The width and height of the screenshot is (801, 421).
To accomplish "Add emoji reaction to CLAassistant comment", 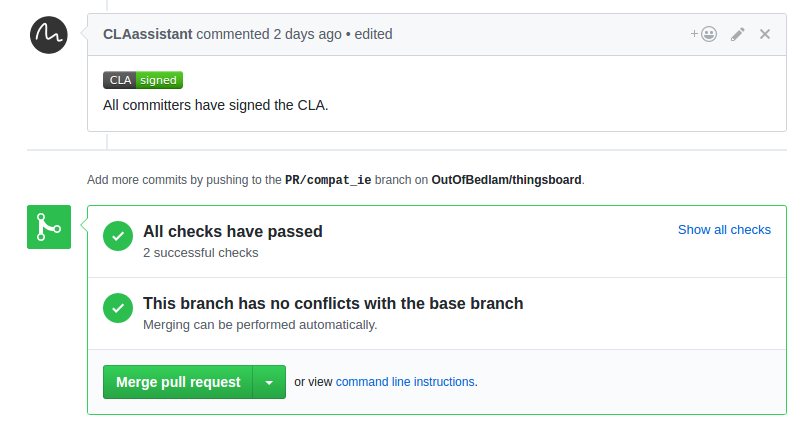I will (x=703, y=34).
